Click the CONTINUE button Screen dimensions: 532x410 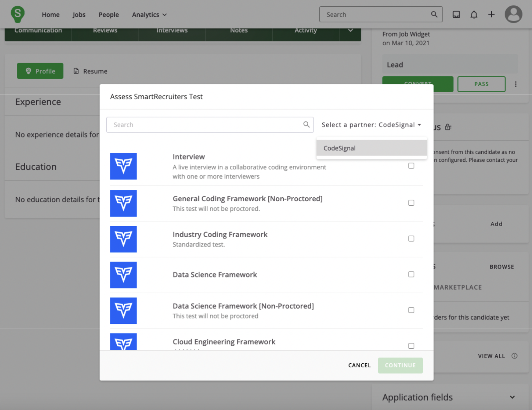[x=400, y=365]
